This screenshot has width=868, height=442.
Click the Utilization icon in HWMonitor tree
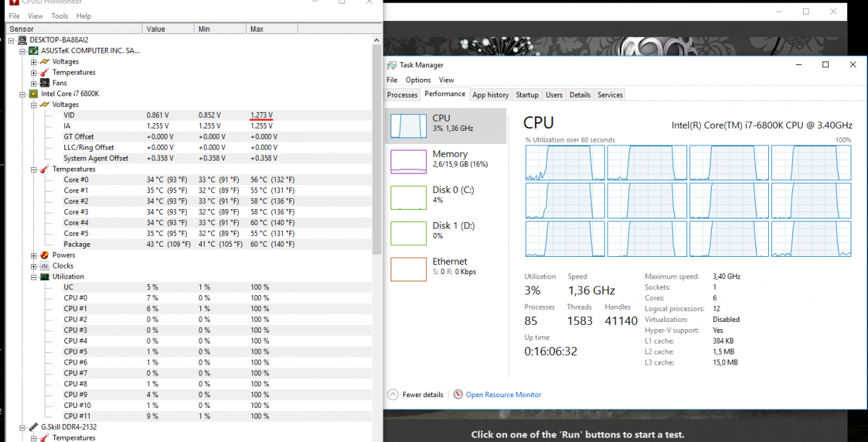click(x=45, y=276)
